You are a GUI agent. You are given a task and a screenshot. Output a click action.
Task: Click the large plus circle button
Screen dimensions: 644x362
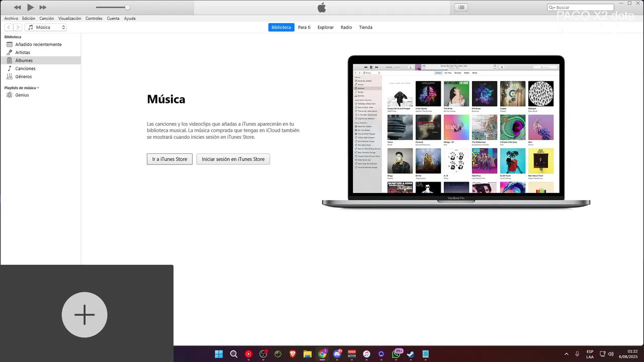tap(85, 315)
